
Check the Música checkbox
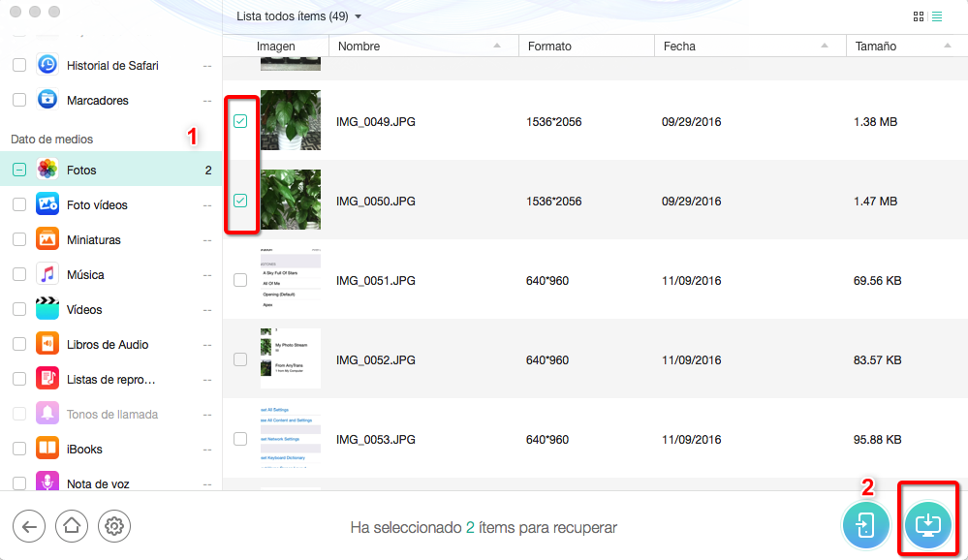click(19, 274)
